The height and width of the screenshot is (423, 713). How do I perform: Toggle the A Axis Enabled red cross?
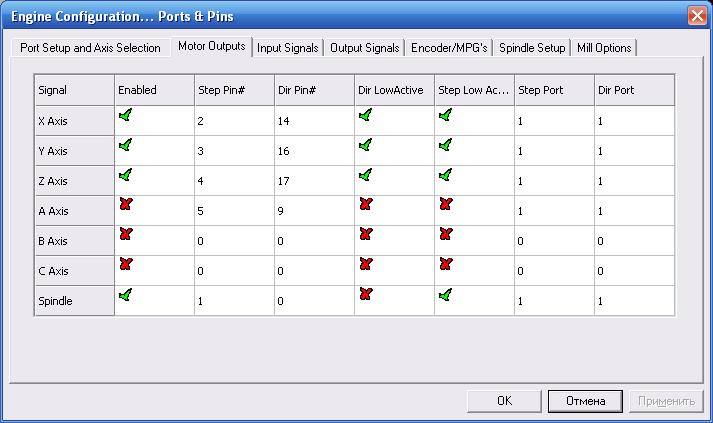click(125, 205)
